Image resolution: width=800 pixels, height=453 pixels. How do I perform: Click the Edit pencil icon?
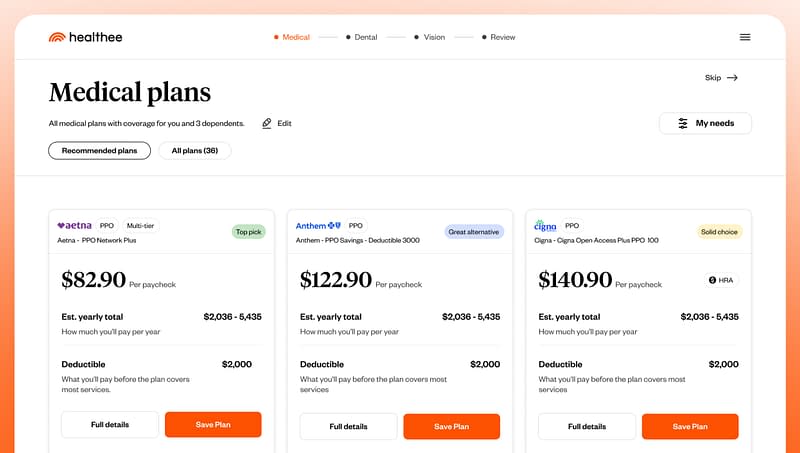[x=267, y=123]
